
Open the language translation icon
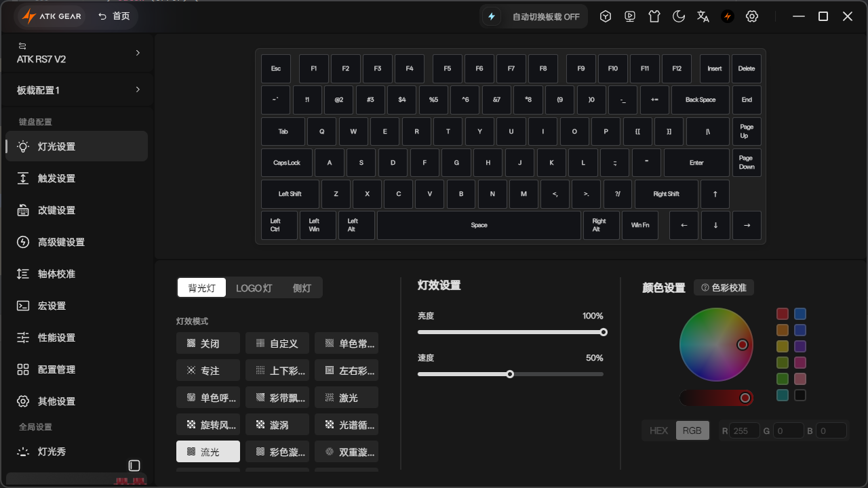[703, 16]
